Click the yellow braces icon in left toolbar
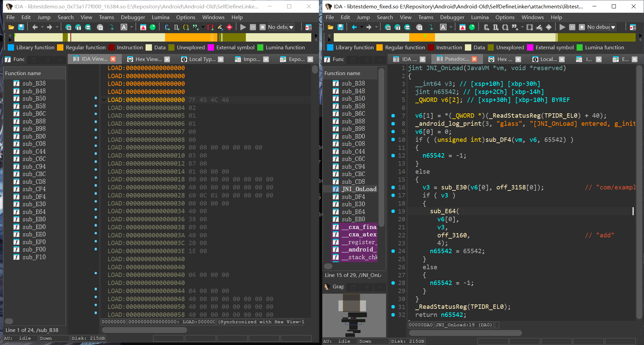The width and height of the screenshot is (644, 345). 186,27
